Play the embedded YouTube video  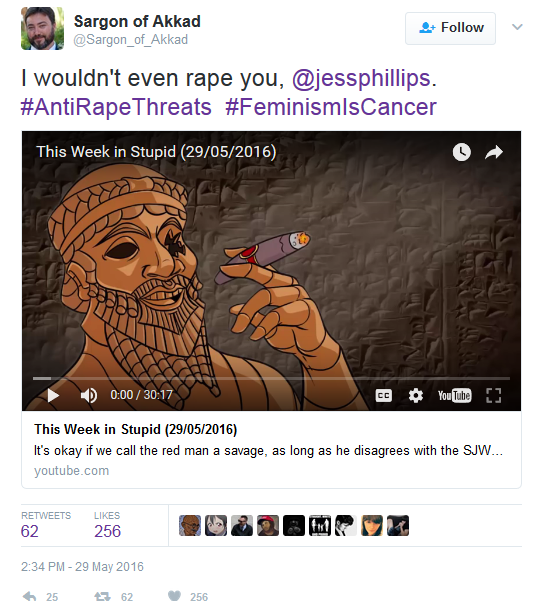(53, 395)
